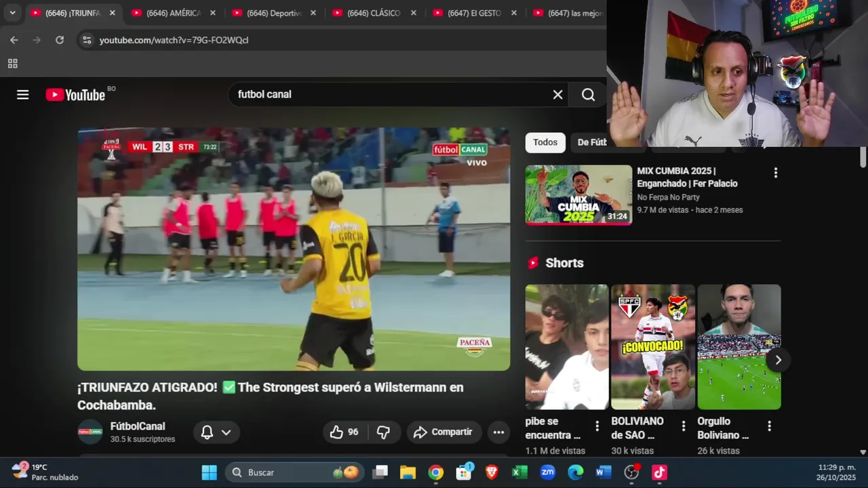Open the 'No Ferpa No Party' channel
This screenshot has width=868, height=488.
pos(668,197)
